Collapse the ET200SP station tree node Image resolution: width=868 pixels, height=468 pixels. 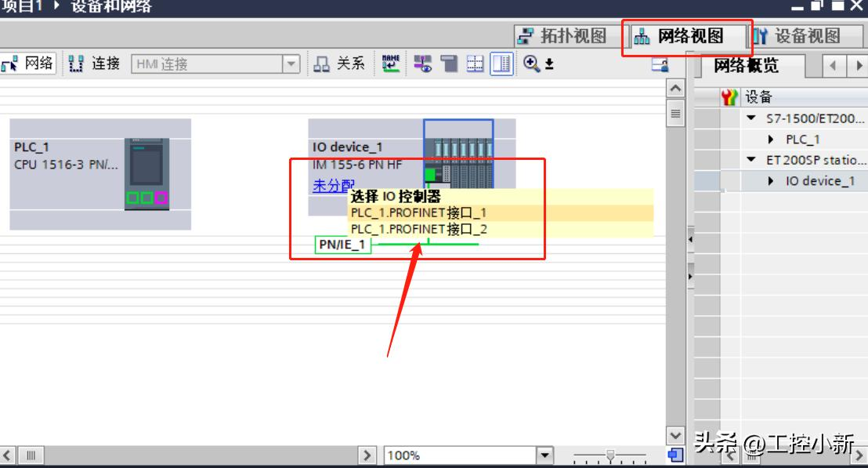[751, 160]
